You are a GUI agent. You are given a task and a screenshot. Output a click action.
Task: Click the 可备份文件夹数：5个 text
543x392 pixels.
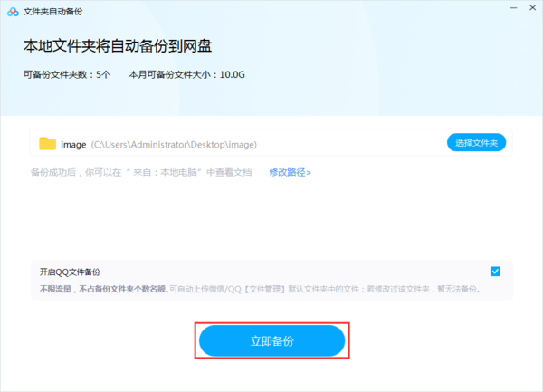click(67, 75)
